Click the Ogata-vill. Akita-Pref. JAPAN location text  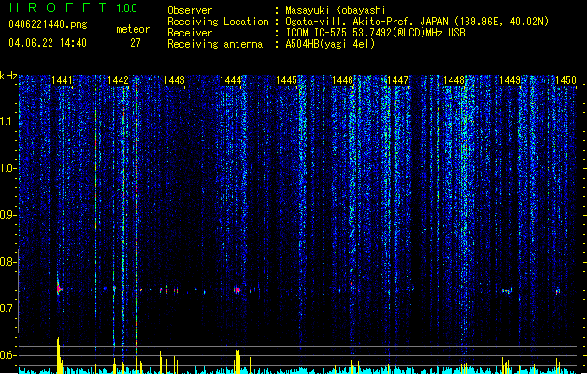coord(417,22)
